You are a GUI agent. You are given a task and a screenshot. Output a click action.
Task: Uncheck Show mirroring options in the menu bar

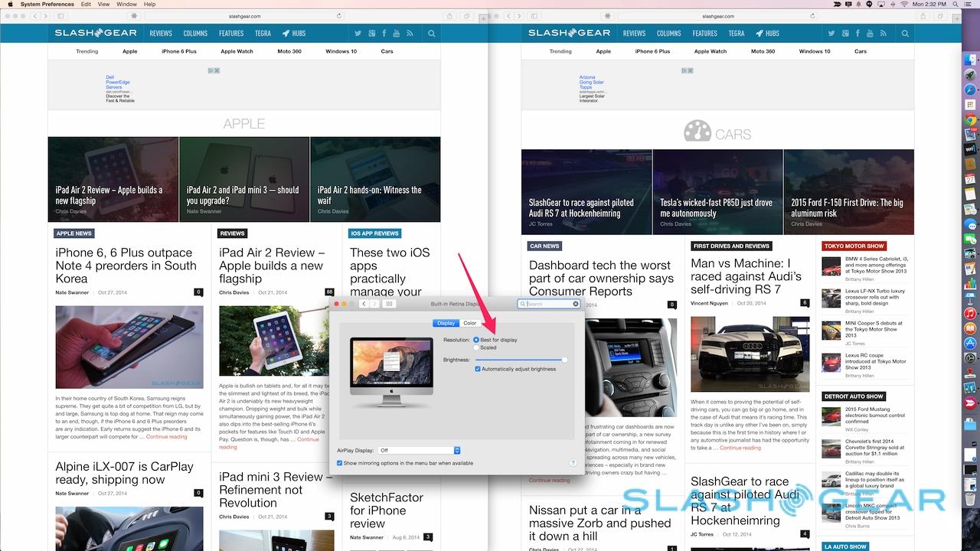tap(340, 463)
